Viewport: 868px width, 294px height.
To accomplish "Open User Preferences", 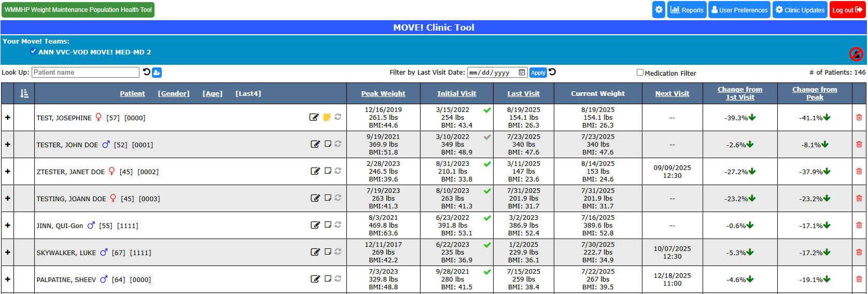I will pyautogui.click(x=739, y=10).
